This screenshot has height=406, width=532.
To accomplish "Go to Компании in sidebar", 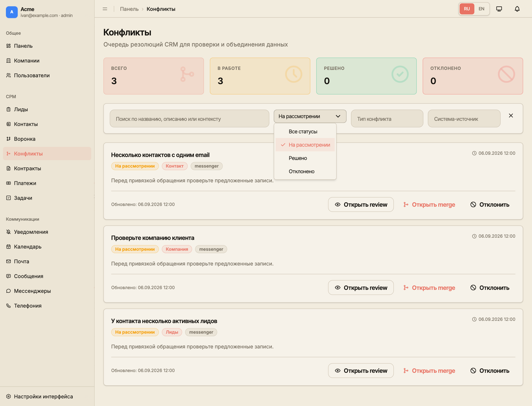I will (x=47, y=61).
